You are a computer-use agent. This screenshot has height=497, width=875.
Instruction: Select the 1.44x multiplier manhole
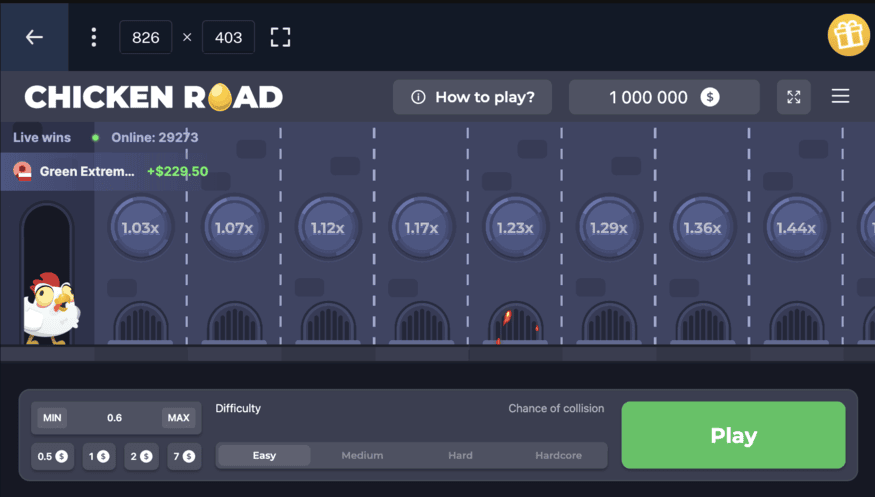coord(797,228)
